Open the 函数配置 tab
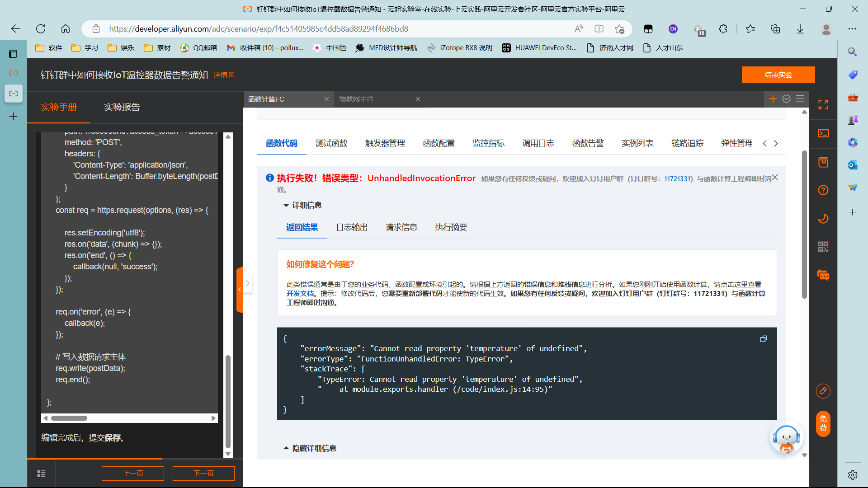The width and height of the screenshot is (868, 488). coord(439,143)
